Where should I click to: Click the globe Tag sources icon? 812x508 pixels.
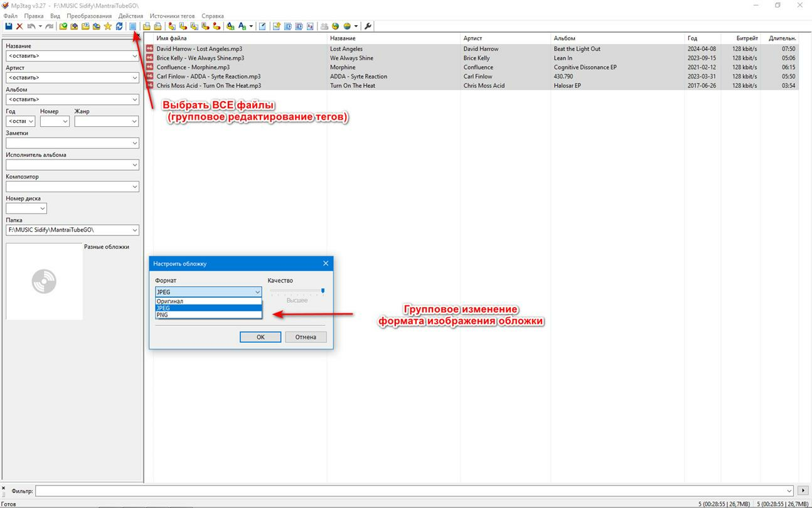tap(335, 26)
